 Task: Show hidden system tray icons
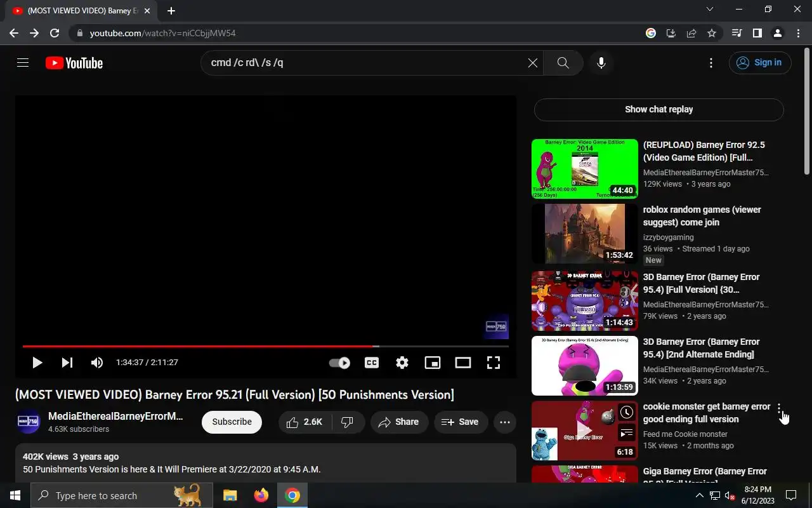pyautogui.click(x=699, y=496)
